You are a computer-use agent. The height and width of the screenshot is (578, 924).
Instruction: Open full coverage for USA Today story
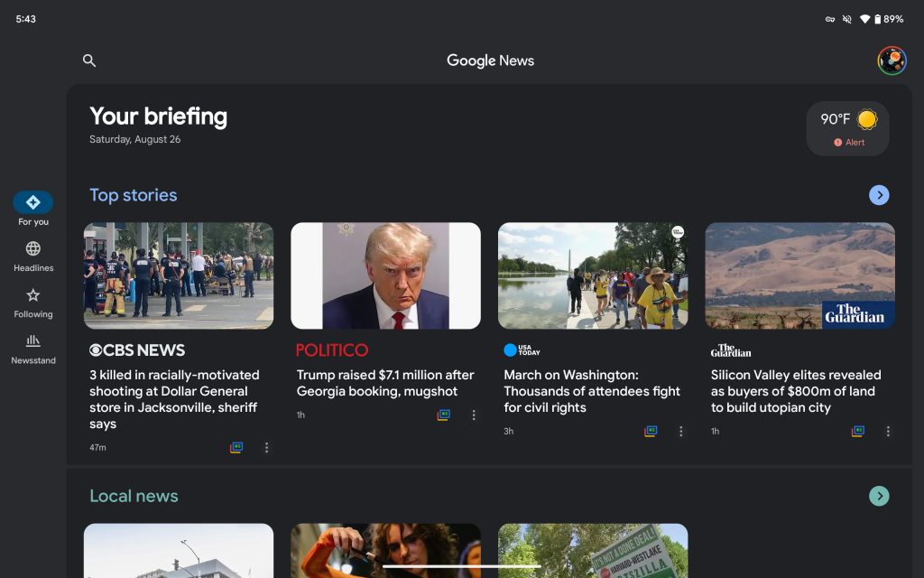[x=651, y=431]
